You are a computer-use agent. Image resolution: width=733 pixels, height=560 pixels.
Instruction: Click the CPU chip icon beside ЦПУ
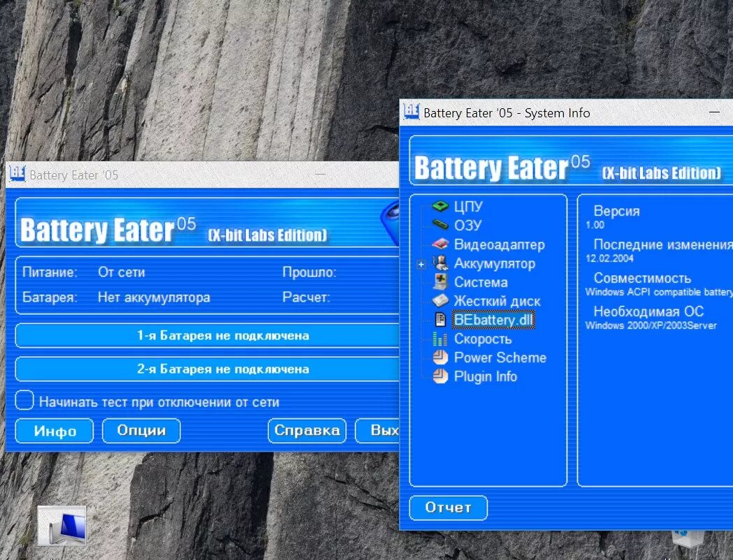click(440, 206)
